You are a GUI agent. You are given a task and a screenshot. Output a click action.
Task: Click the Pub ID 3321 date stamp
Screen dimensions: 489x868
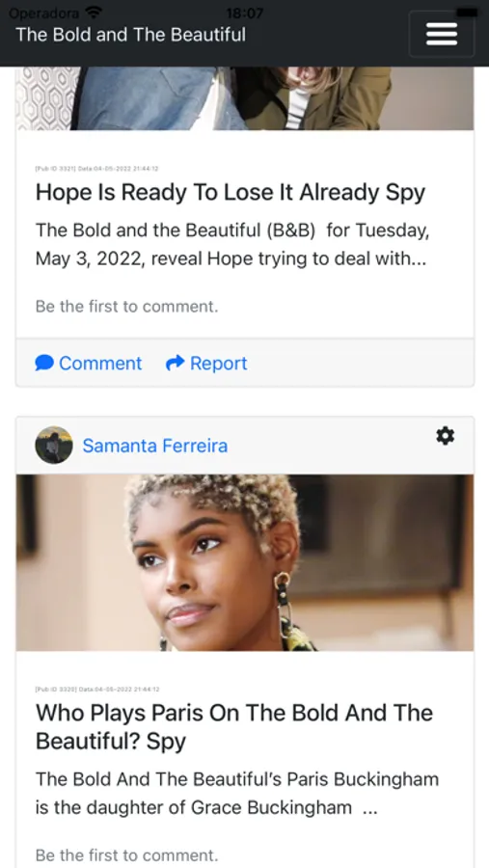coord(96,168)
